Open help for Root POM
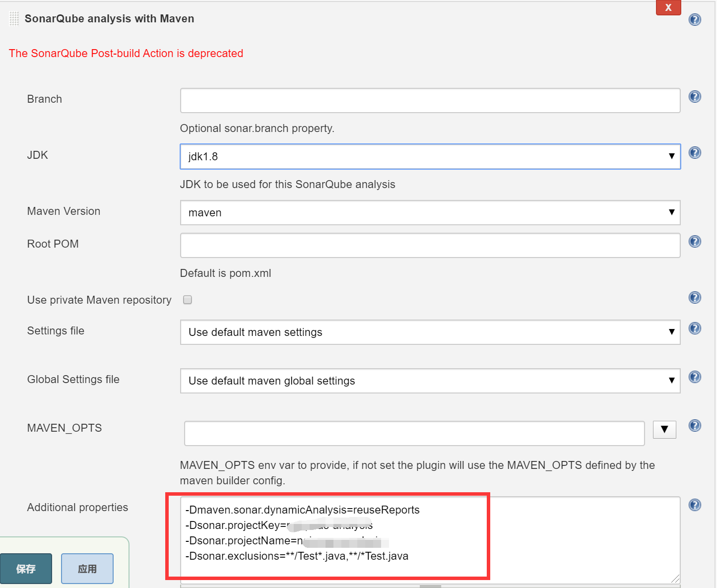717x588 pixels. 695,242
